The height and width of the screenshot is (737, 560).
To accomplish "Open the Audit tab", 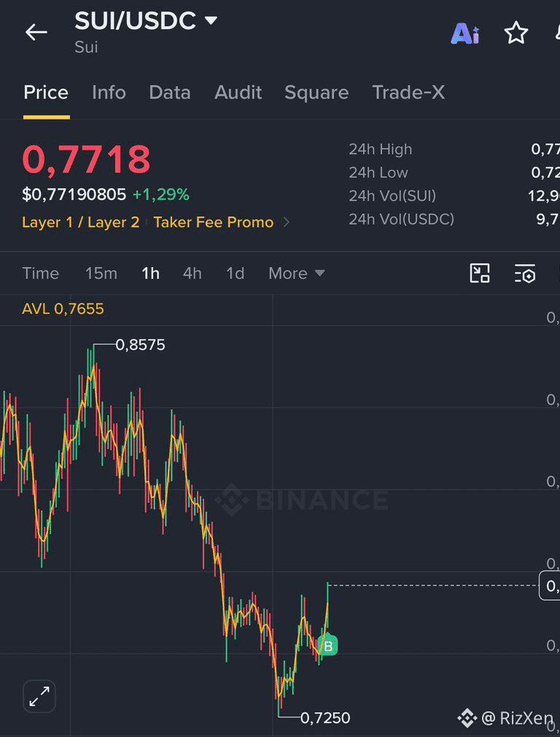I will [238, 93].
